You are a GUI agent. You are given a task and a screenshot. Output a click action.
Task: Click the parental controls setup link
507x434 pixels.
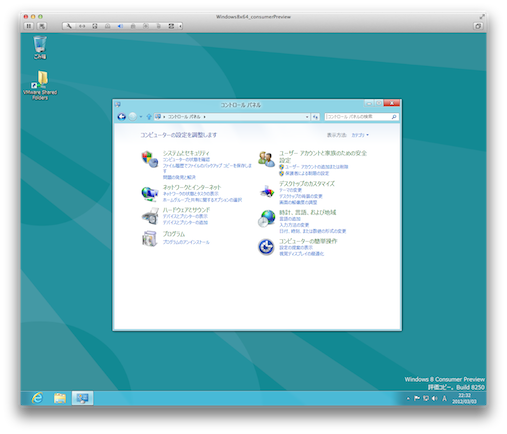pos(307,173)
